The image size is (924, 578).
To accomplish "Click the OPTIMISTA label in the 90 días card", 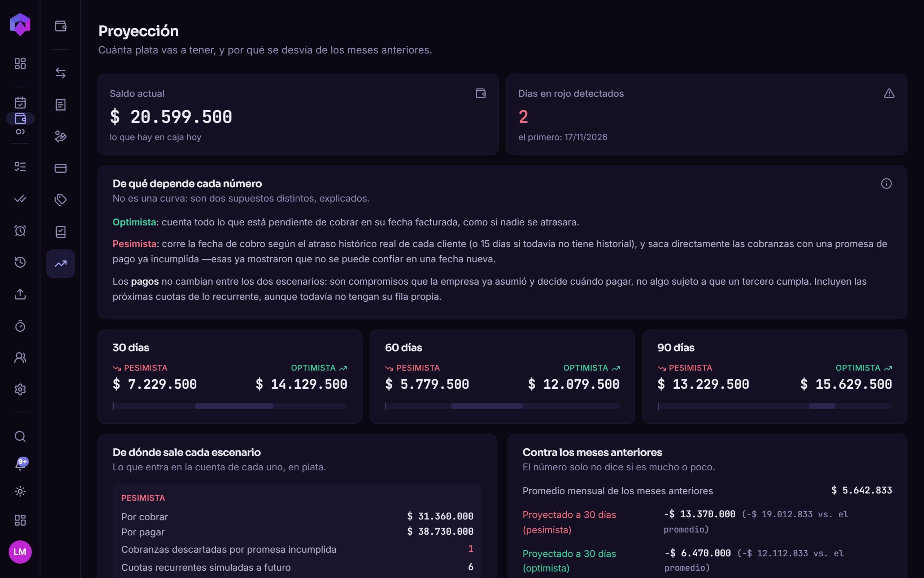I will point(858,368).
